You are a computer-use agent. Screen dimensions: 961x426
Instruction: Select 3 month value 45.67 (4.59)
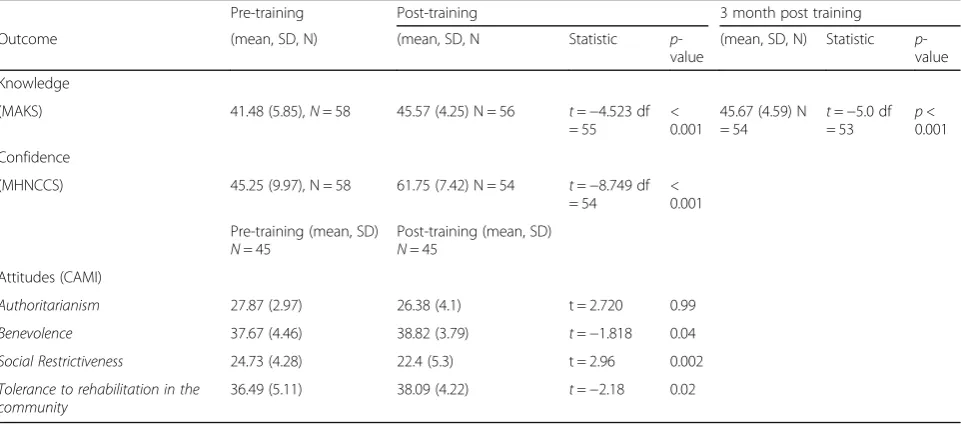click(764, 120)
